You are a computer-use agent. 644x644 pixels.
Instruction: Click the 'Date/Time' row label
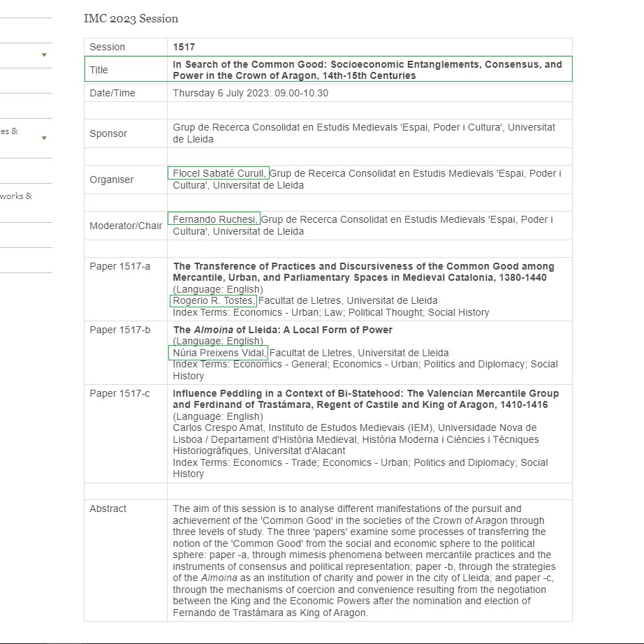click(x=112, y=93)
